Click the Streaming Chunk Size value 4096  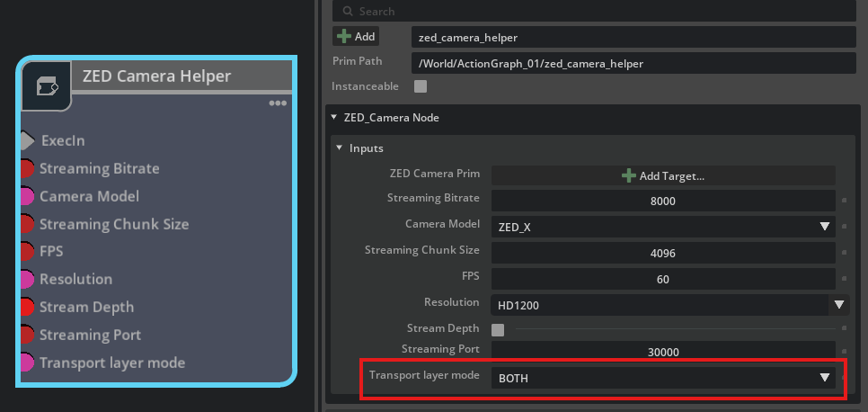tap(662, 253)
